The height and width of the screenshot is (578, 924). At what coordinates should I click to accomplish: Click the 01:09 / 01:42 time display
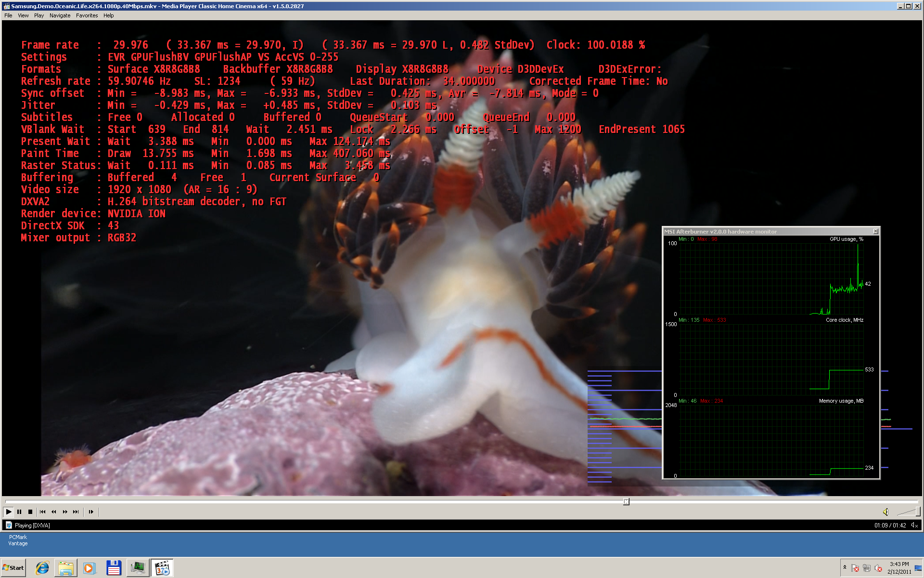(x=890, y=525)
